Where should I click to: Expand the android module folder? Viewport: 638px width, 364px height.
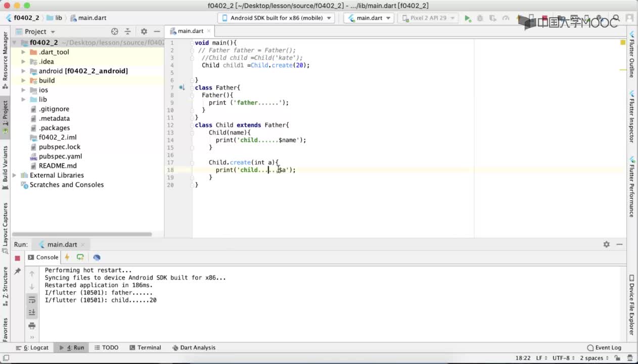[23, 71]
